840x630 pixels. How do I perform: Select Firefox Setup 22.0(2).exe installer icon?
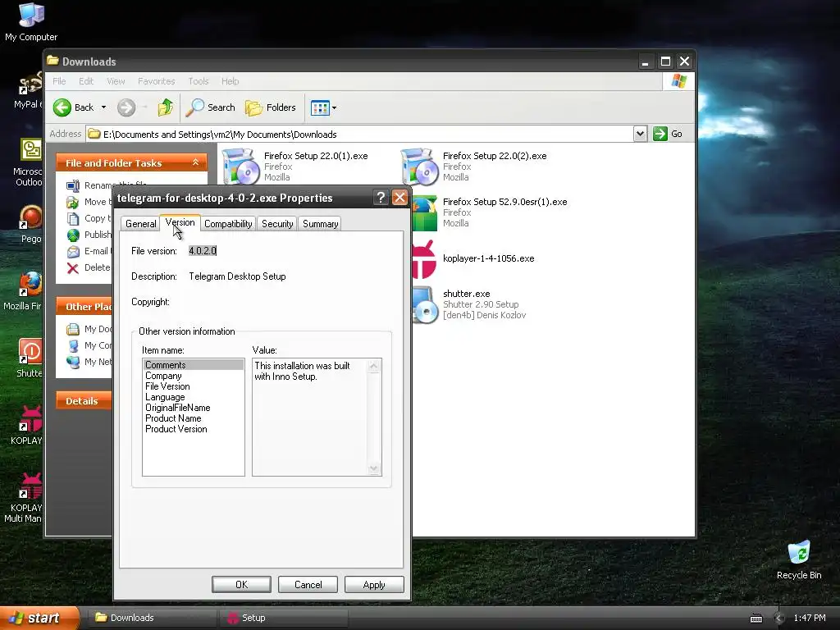419,167
